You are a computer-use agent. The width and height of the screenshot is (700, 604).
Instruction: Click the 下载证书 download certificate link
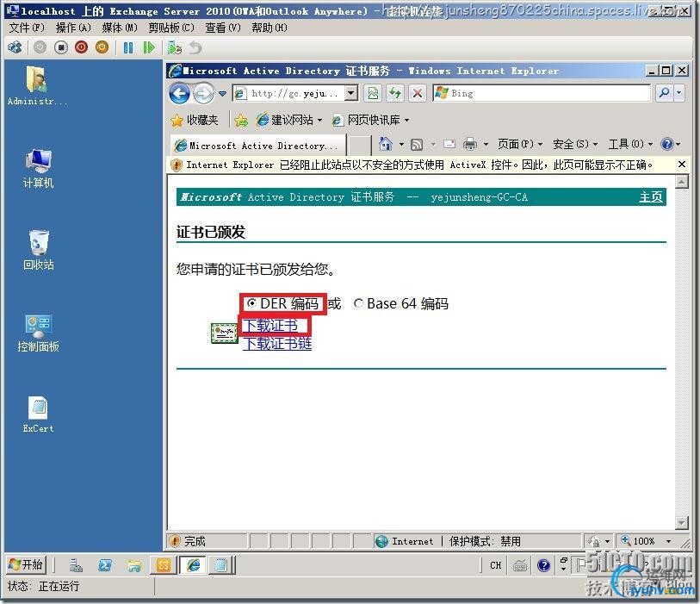click(270, 325)
